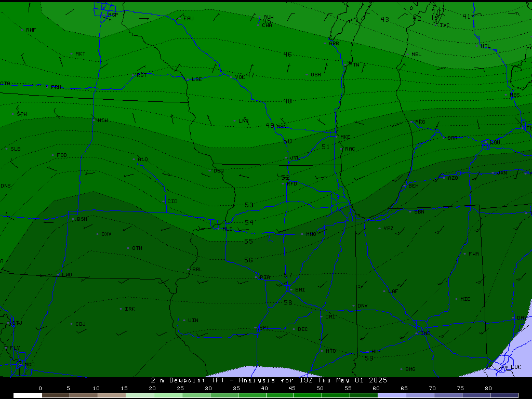Select the RFD station label
The image size is (532, 399).
pyautogui.click(x=292, y=183)
